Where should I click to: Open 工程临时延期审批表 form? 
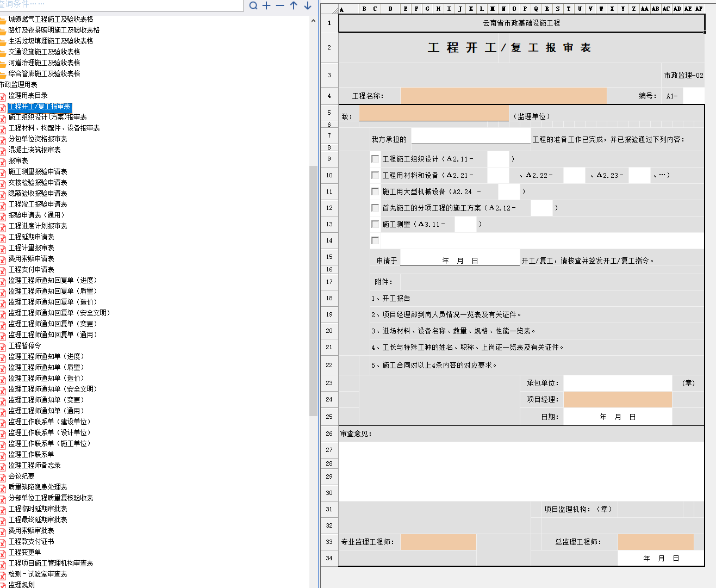38,509
